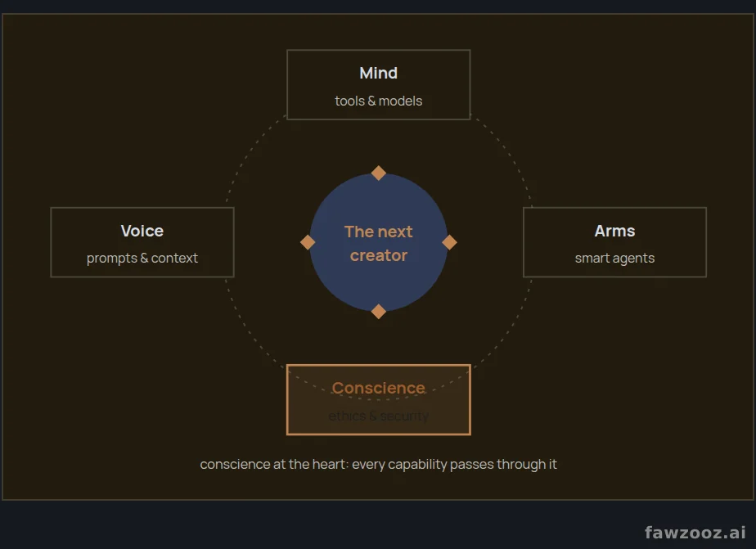Click the "tools & models" subtitle text

(x=379, y=101)
